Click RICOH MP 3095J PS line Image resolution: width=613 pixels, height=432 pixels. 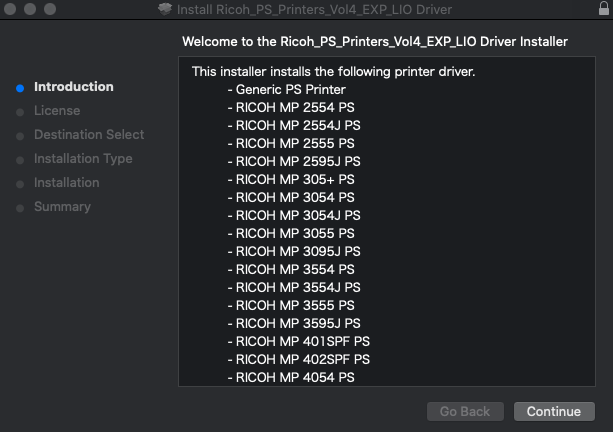pos(294,251)
